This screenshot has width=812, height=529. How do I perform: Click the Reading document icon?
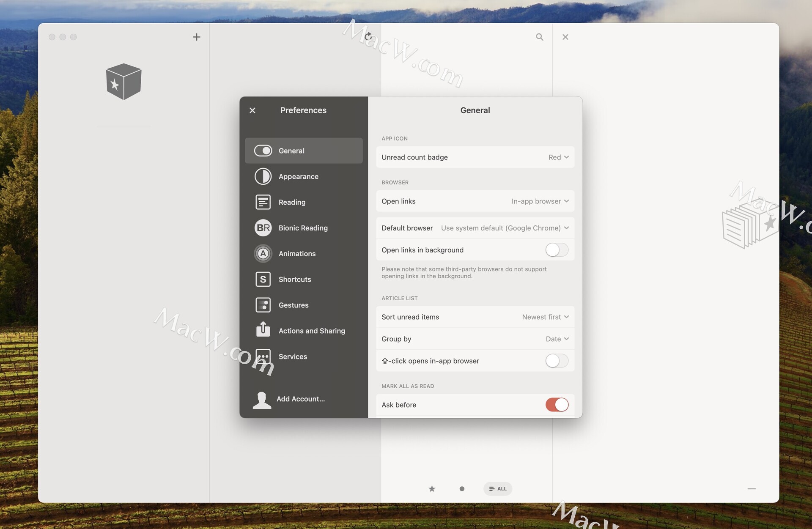point(263,202)
